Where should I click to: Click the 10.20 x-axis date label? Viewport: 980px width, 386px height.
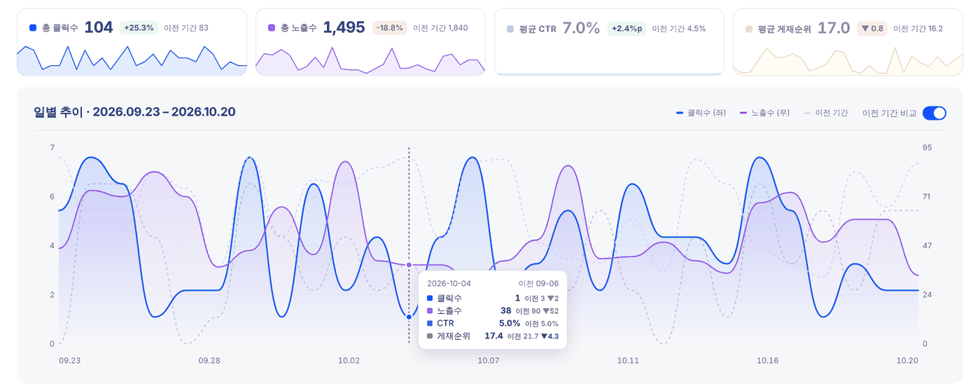[x=907, y=361]
